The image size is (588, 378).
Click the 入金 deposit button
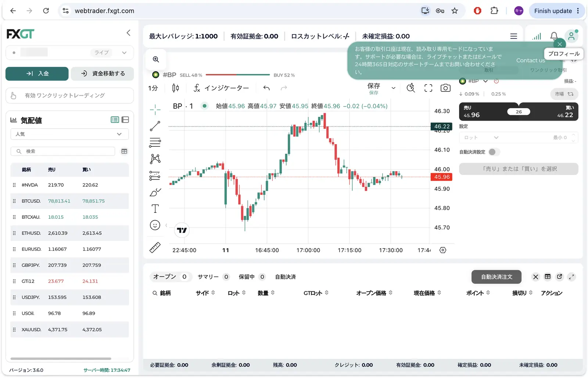[37, 74]
